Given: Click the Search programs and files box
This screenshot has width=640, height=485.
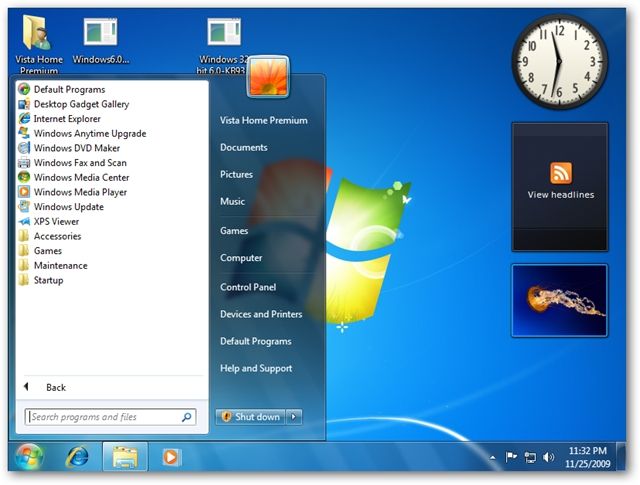Looking at the screenshot, I should (x=110, y=417).
